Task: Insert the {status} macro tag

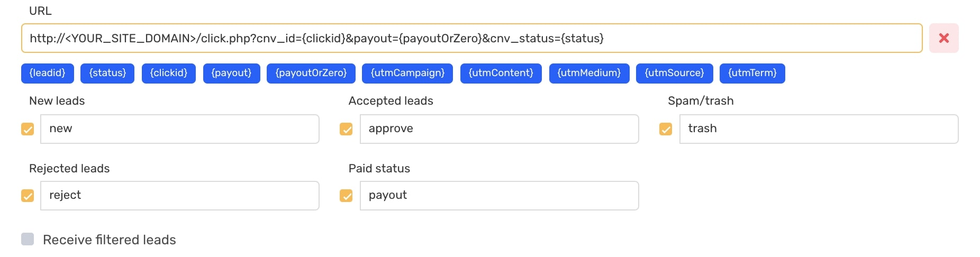Action: coord(107,73)
